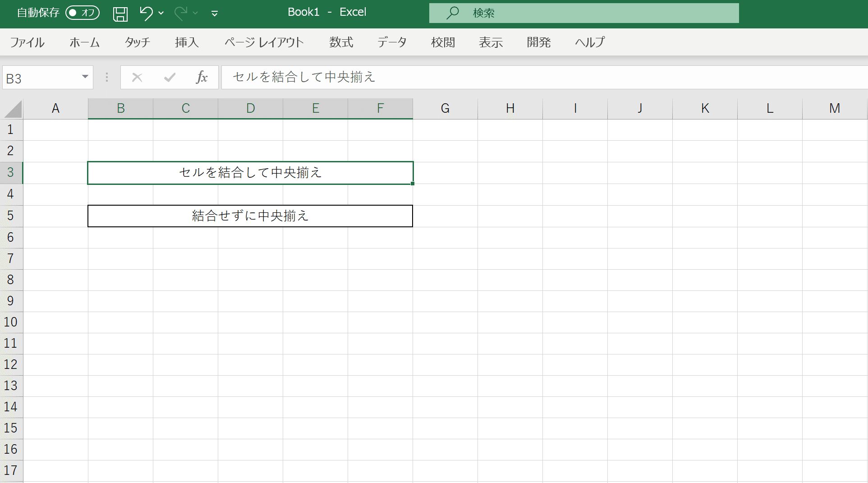
Task: Click the Undo arrow icon
Action: (x=146, y=13)
